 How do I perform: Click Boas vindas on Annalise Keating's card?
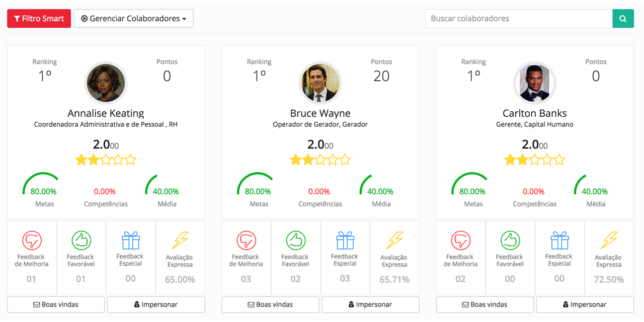(55, 304)
